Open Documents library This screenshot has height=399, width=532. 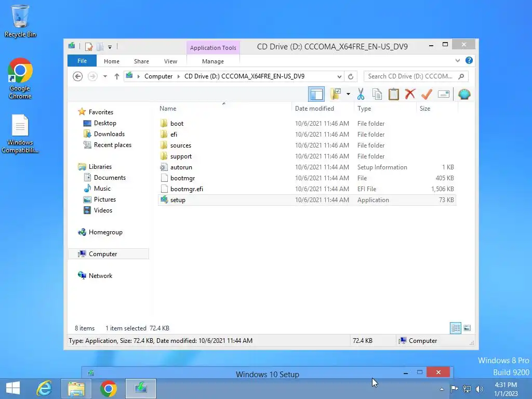pos(110,178)
